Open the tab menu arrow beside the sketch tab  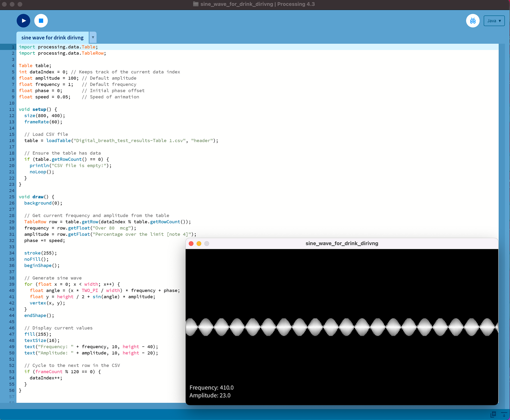click(93, 37)
